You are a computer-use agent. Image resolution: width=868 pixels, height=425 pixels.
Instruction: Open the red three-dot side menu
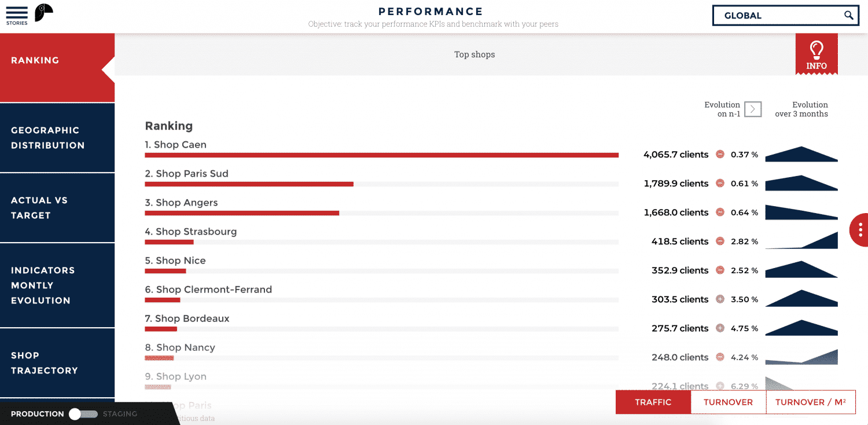pyautogui.click(x=860, y=230)
